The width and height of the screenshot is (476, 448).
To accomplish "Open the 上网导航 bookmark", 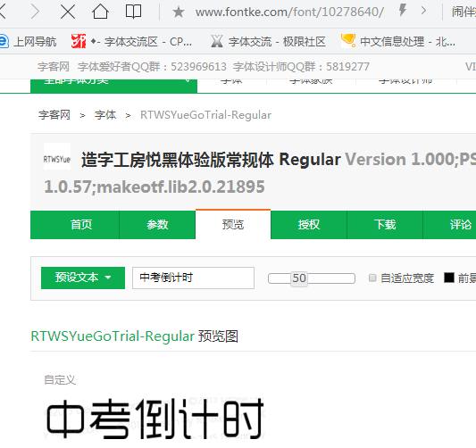I will 29,42.
